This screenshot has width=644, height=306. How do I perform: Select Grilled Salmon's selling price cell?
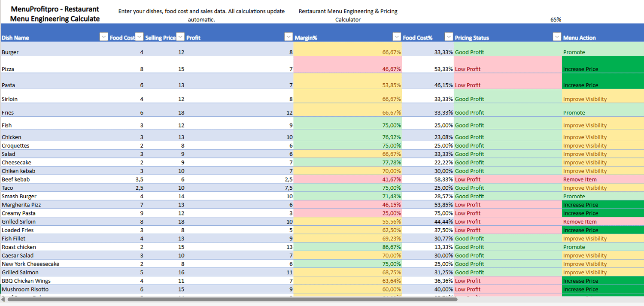click(x=163, y=272)
